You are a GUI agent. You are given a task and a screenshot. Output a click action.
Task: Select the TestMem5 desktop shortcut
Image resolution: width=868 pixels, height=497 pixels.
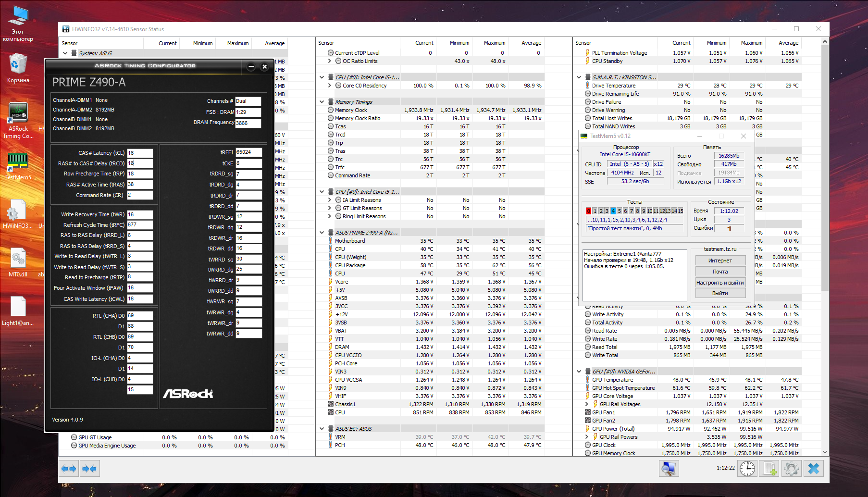coord(18,167)
